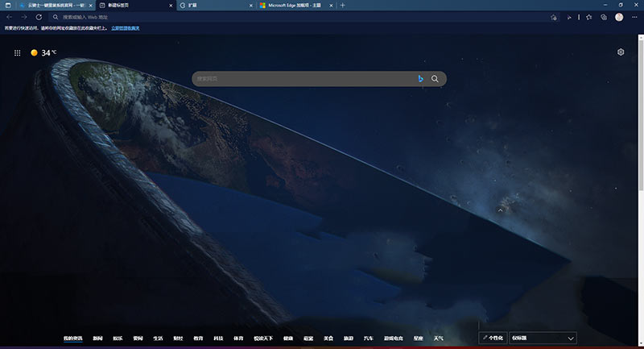644x349 pixels.
Task: Select the 游戏电竞 feed tab
Action: pos(394,339)
